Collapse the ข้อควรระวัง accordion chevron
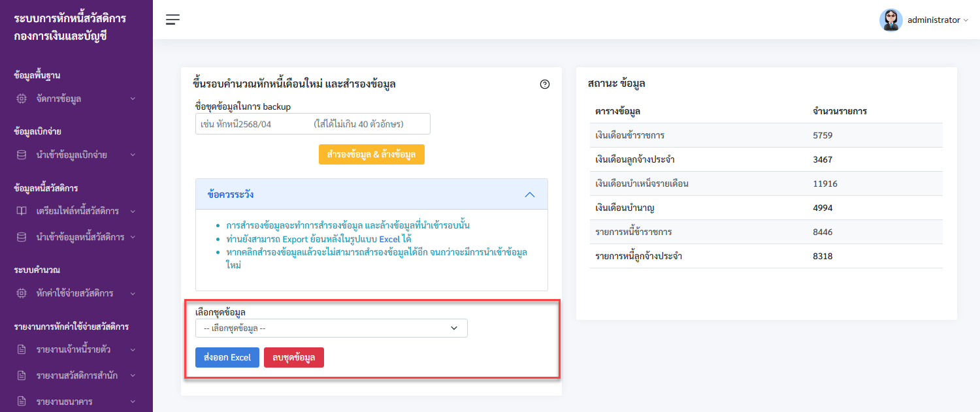Image resolution: width=980 pixels, height=412 pixels. point(530,195)
